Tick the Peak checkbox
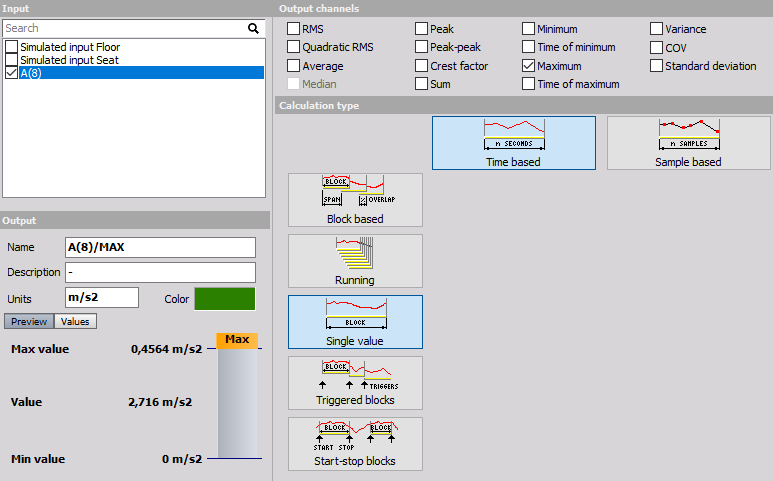 point(421,29)
